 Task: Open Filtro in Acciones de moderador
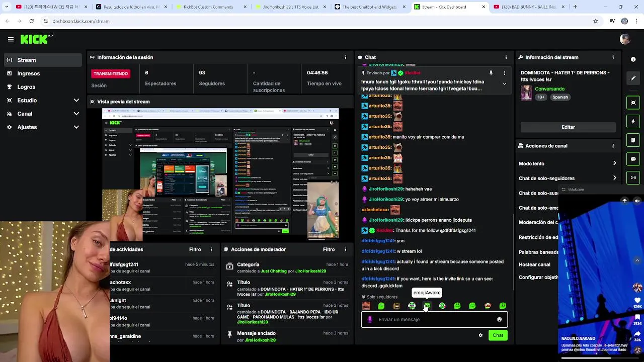[x=329, y=249]
